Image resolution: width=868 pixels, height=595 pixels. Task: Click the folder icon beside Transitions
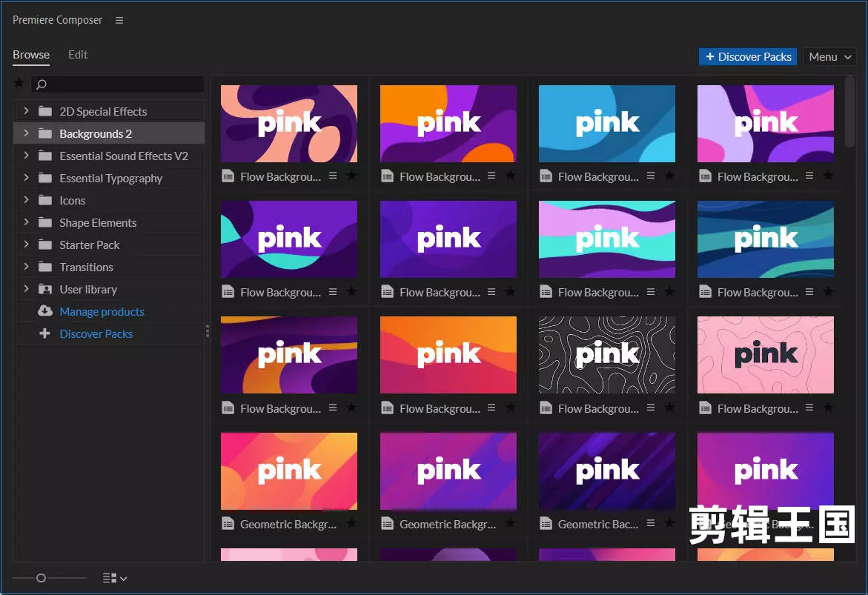(44, 267)
